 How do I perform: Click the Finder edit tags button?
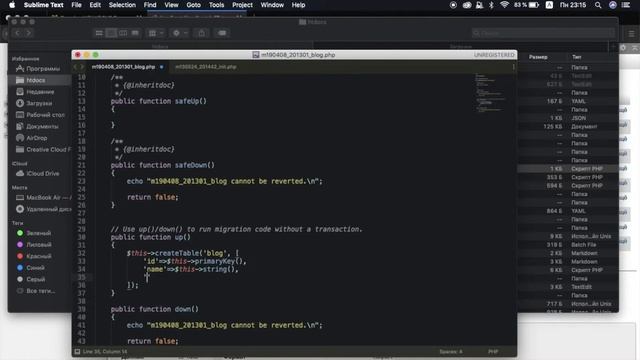tap(222, 33)
